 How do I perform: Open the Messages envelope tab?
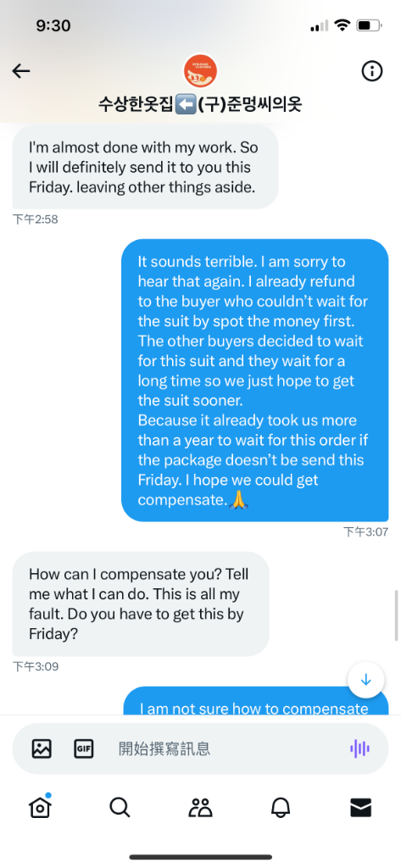[361, 808]
